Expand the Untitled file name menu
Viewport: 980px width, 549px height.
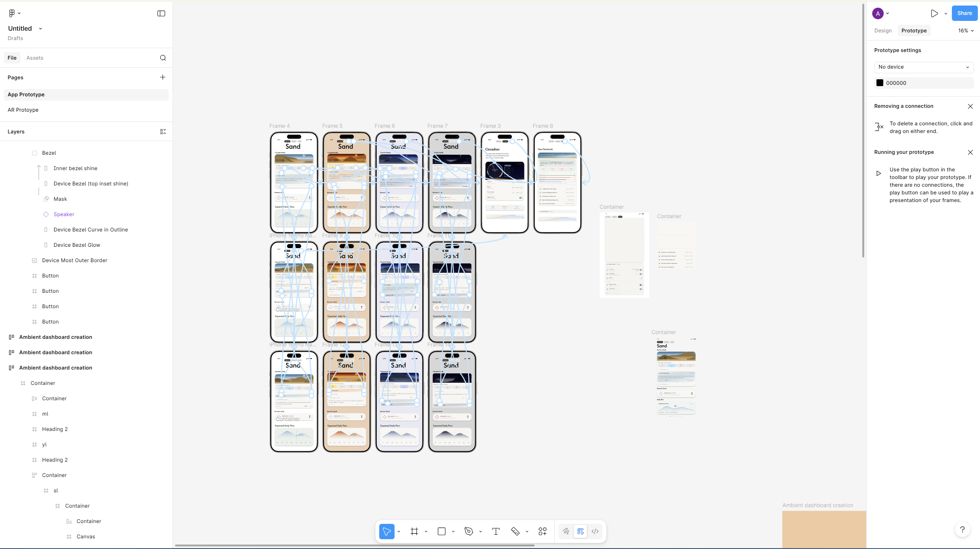tap(40, 29)
